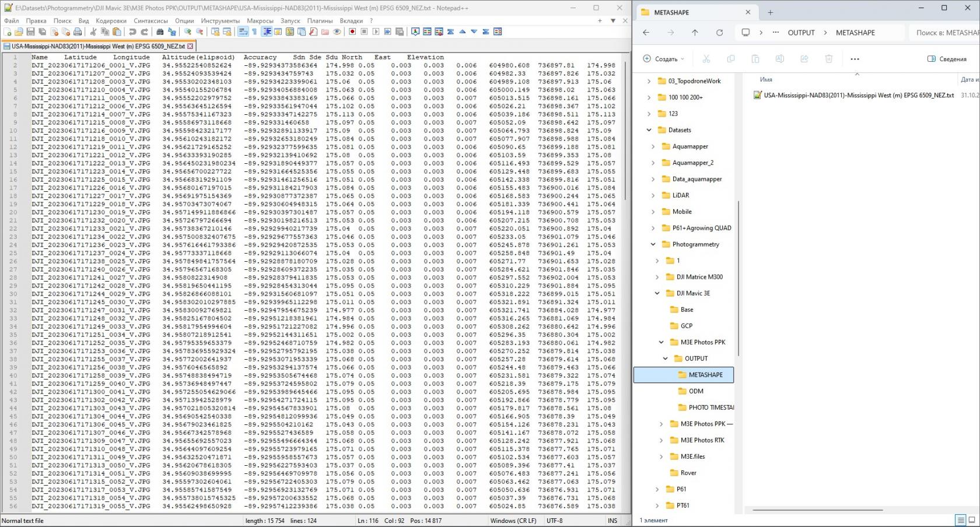Go back in Explorer navigation
This screenshot has height=527, width=980.
point(646,33)
